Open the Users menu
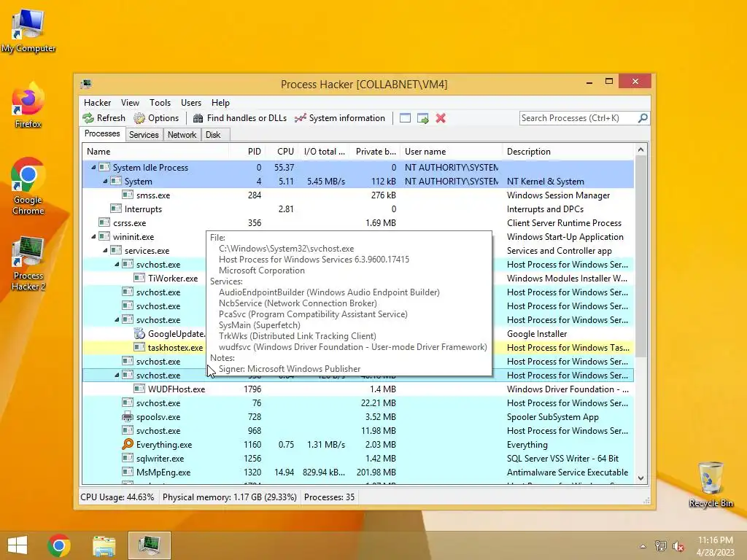Screen dimensions: 747x560 pos(191,102)
